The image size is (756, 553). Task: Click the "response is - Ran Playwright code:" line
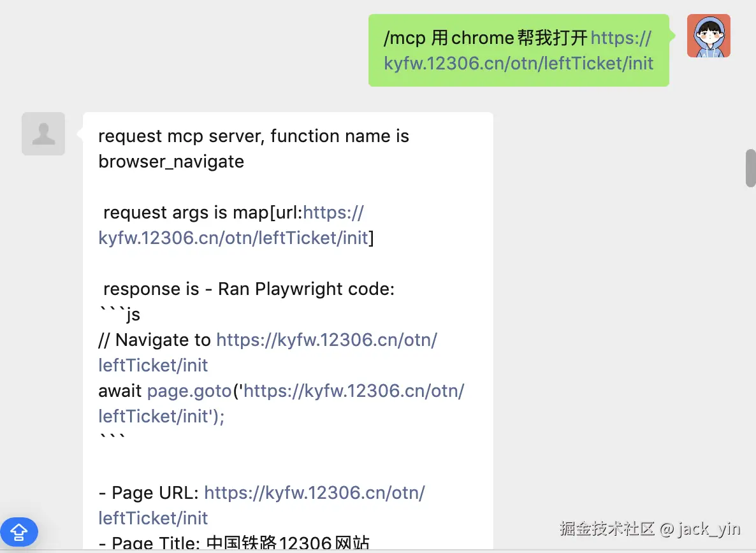[x=249, y=289]
